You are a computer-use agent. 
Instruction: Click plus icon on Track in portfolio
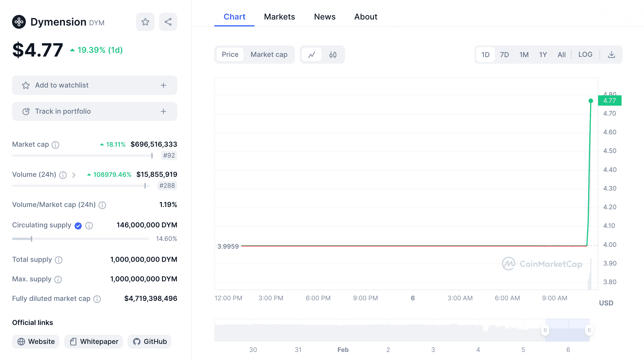[163, 111]
